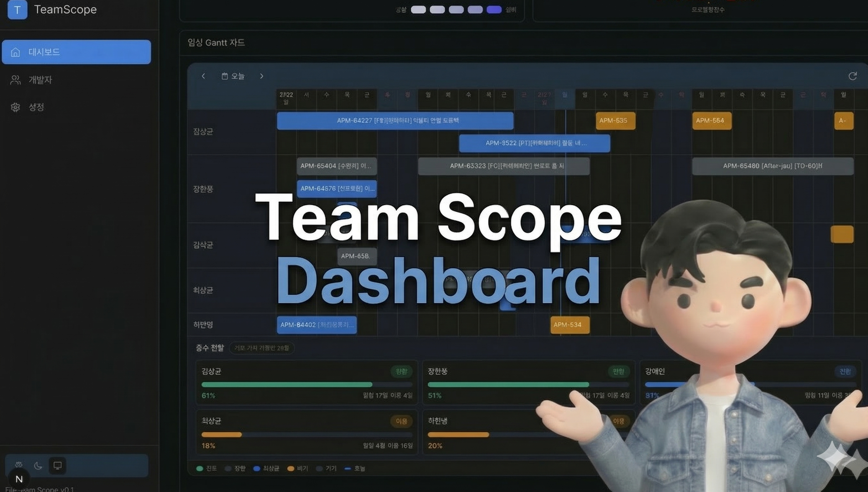The image size is (868, 492).
Task: Switch to dark mode moon icon
Action: 38,466
